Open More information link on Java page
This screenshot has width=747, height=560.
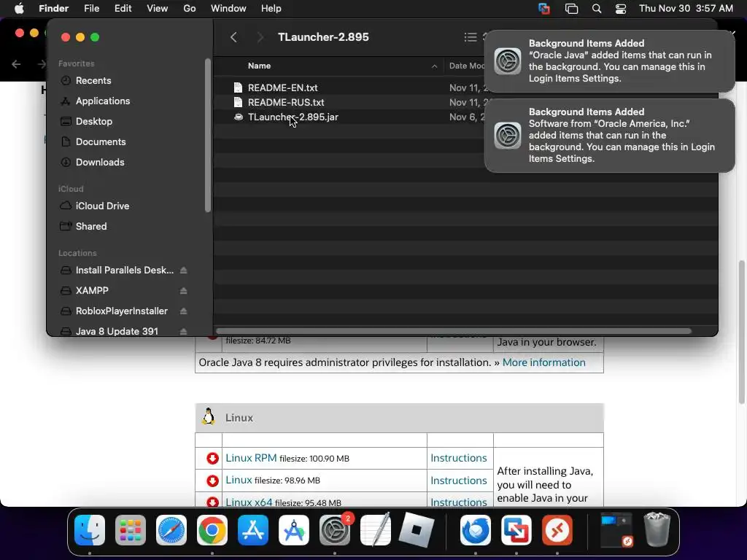543,362
